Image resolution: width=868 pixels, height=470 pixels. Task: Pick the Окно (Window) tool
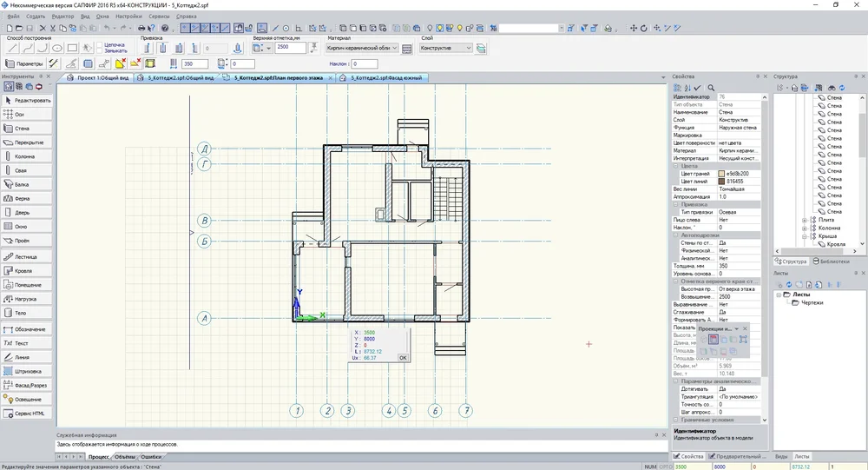20,228
